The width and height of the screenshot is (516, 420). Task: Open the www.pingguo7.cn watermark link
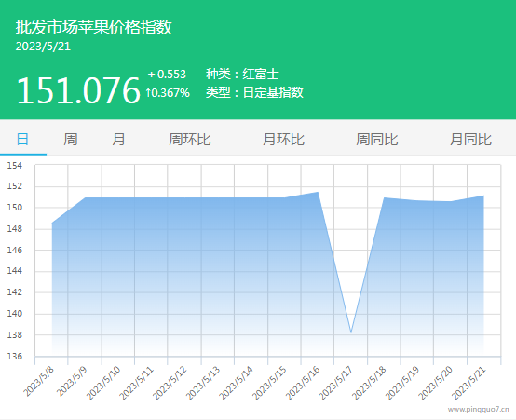478,409
